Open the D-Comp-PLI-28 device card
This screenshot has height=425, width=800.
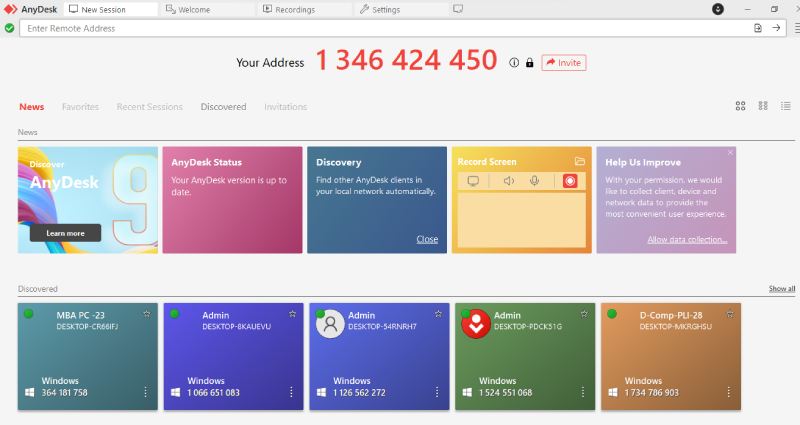(x=671, y=356)
